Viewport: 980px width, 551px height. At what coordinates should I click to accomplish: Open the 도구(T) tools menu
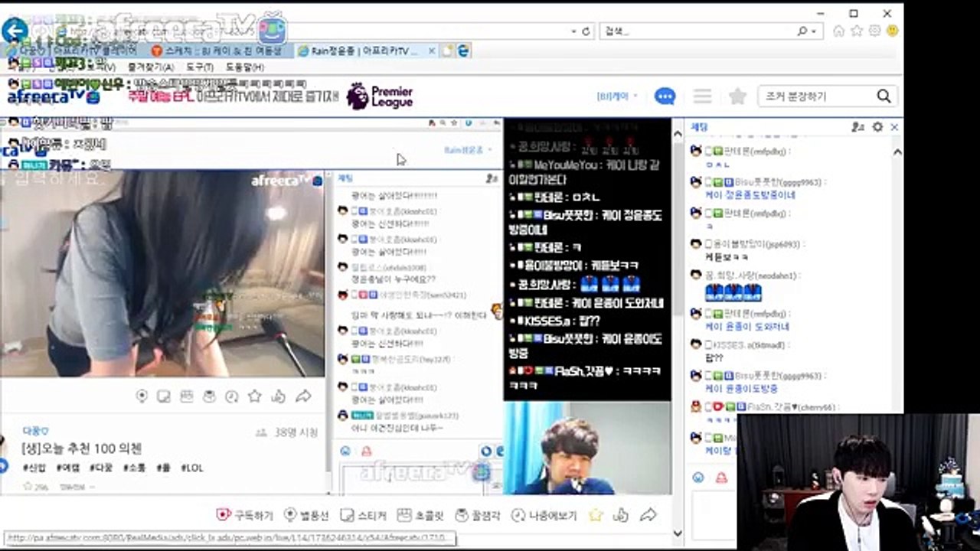pos(199,67)
